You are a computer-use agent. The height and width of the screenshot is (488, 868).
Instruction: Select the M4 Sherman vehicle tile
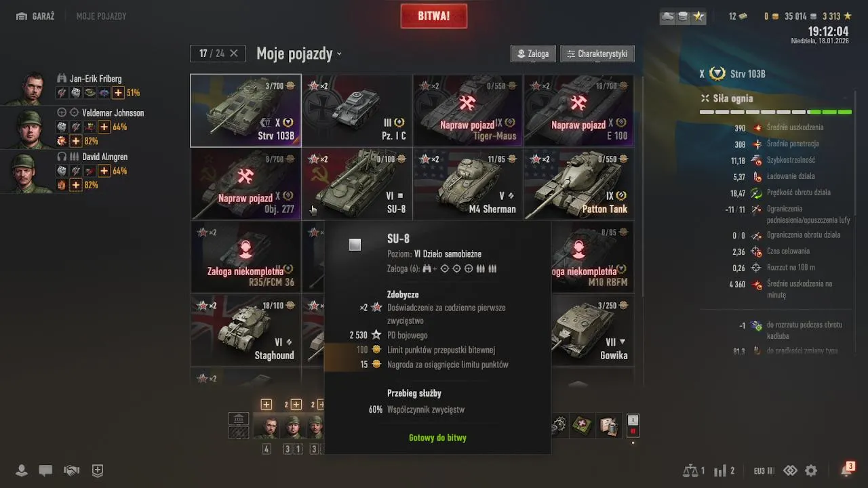tap(468, 184)
